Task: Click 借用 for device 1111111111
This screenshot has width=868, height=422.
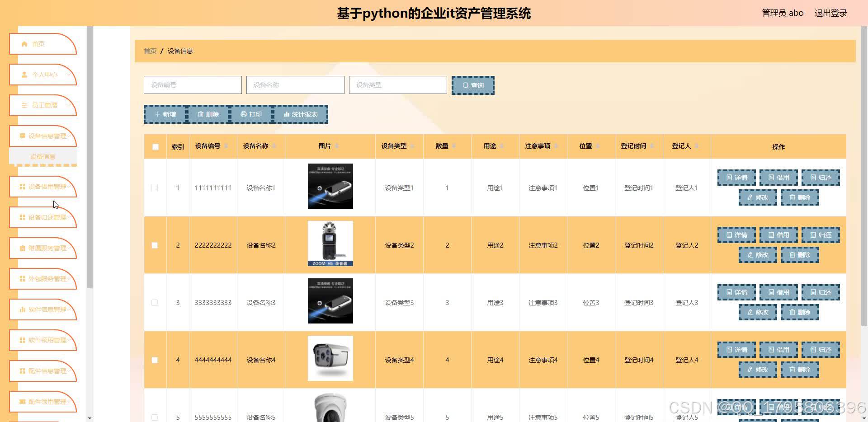Action: (x=778, y=178)
